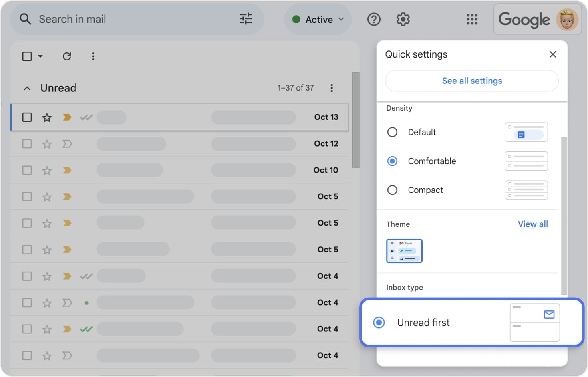Open the toolbar three-dot menu
Viewport: 588px width, 377px height.
click(x=93, y=56)
